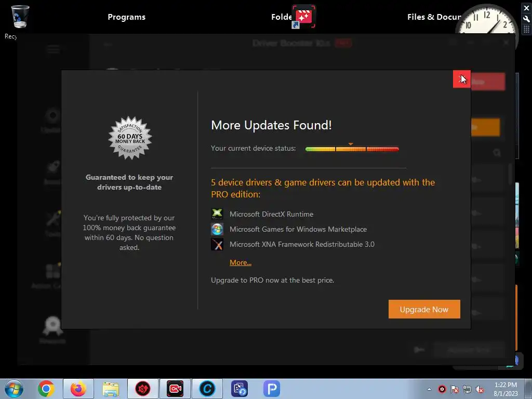Click the 100% money back guarantee paragraph

coord(129,232)
